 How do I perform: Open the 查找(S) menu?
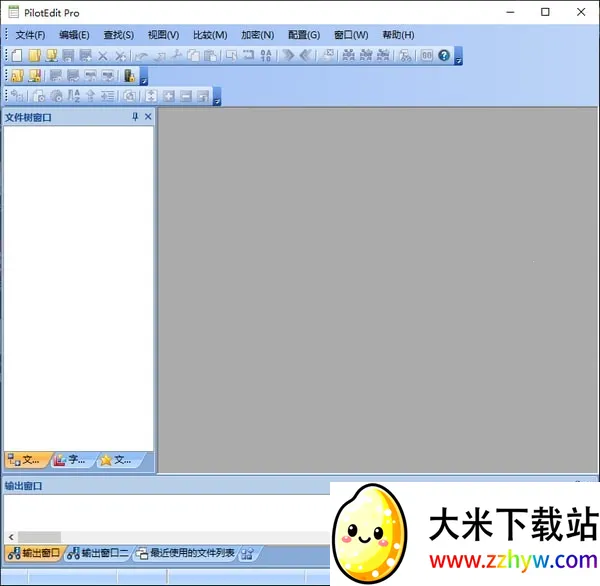click(119, 35)
